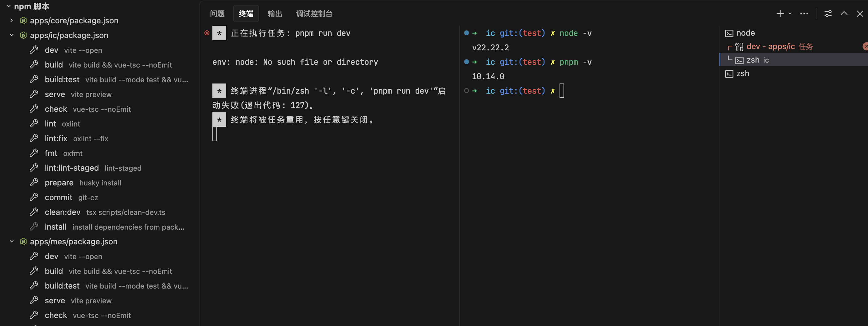Click the wrench icon of prepare script
The image size is (868, 326).
(x=34, y=182)
